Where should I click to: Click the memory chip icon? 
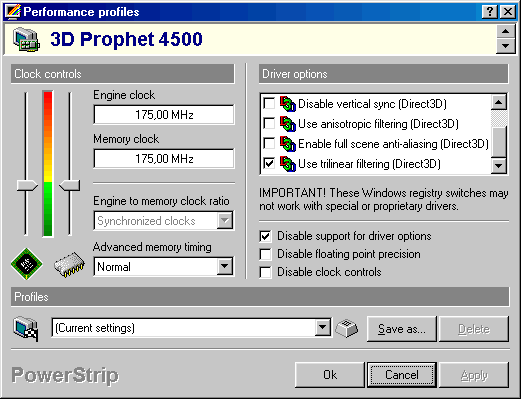[x=69, y=265]
